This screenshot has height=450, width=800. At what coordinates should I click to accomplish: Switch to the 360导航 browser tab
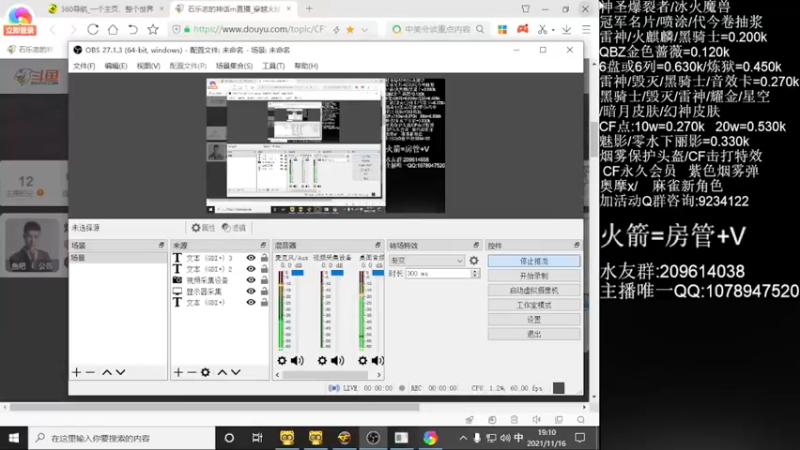(x=106, y=9)
